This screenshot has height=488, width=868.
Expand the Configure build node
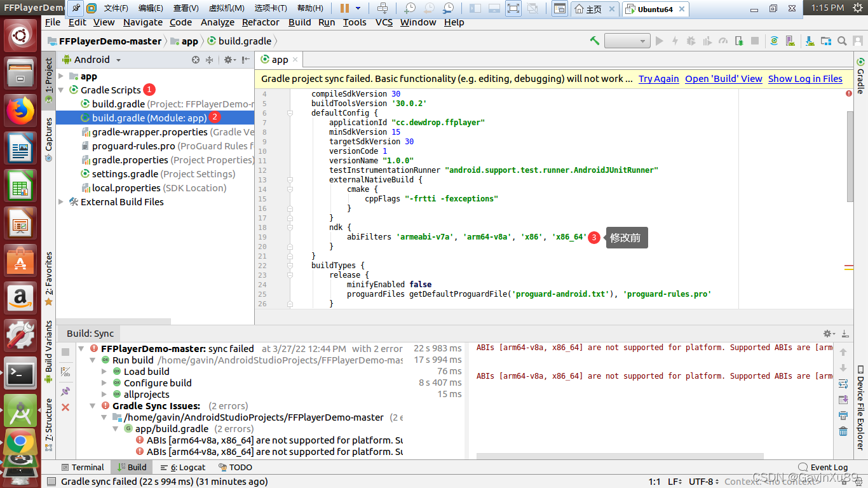[x=104, y=383]
